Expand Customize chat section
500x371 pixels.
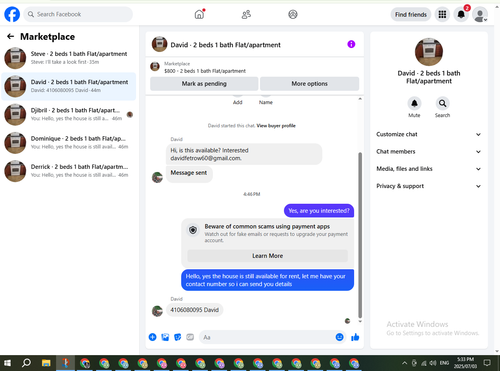pyautogui.click(x=429, y=134)
